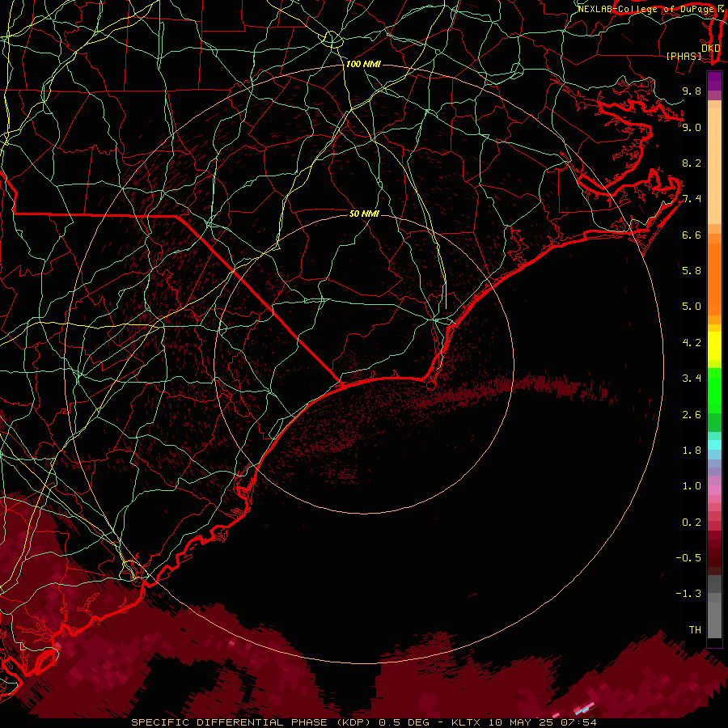This screenshot has width=728, height=728.
Task: Click the 50 NMI range ring label
Action: click(x=365, y=214)
